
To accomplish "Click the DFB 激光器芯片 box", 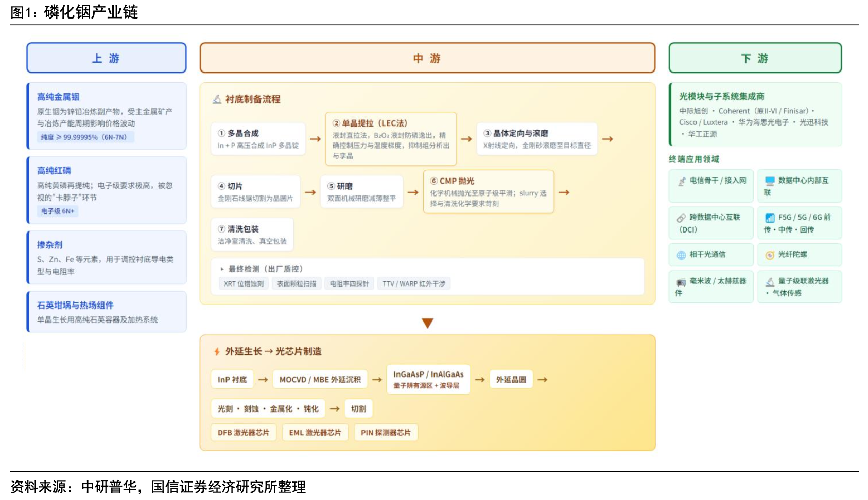I will pos(244,433).
